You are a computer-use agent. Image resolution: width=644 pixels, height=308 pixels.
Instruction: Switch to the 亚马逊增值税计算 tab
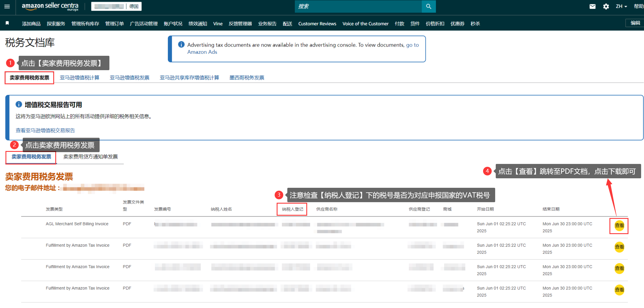[79, 78]
